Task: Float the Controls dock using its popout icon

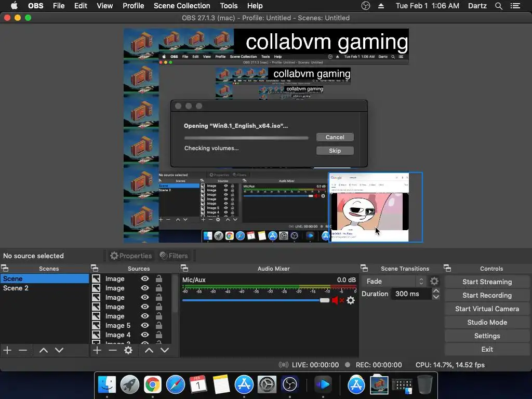Action: click(x=447, y=269)
